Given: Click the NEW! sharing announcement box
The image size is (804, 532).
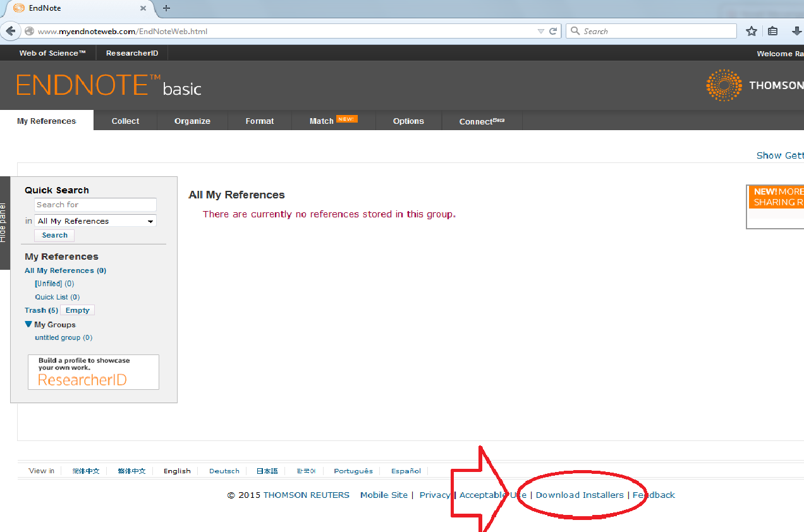Looking at the screenshot, I should [x=775, y=207].
